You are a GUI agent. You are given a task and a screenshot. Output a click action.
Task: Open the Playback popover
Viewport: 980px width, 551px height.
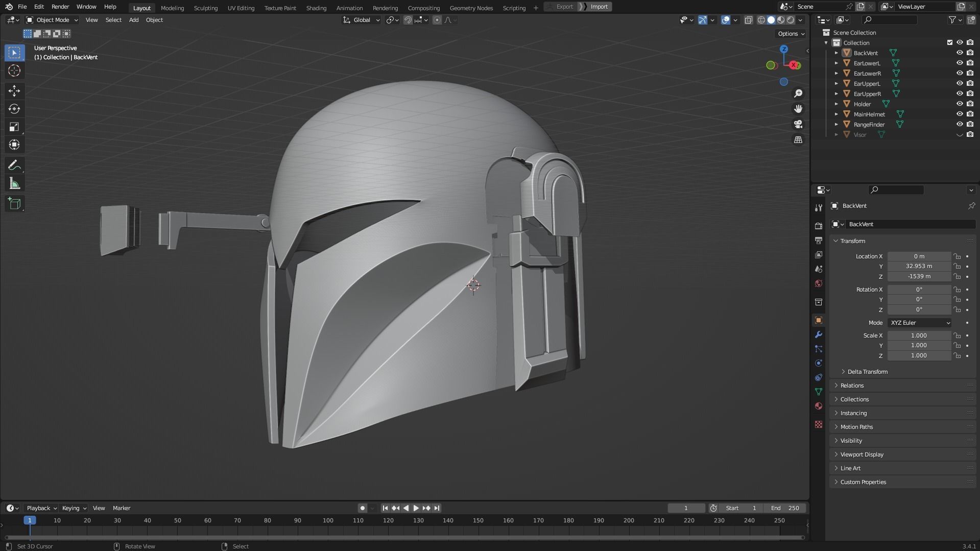pos(41,508)
